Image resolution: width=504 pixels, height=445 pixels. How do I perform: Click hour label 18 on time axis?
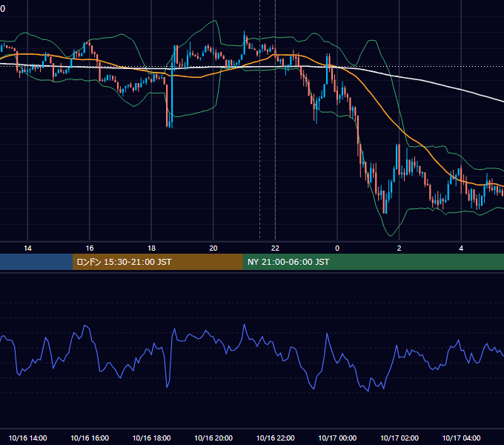coord(151,248)
